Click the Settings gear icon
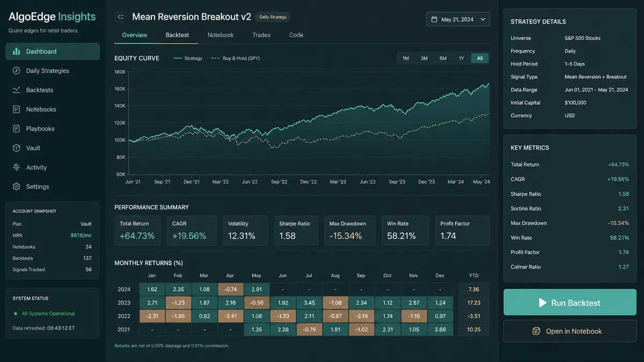 16,187
